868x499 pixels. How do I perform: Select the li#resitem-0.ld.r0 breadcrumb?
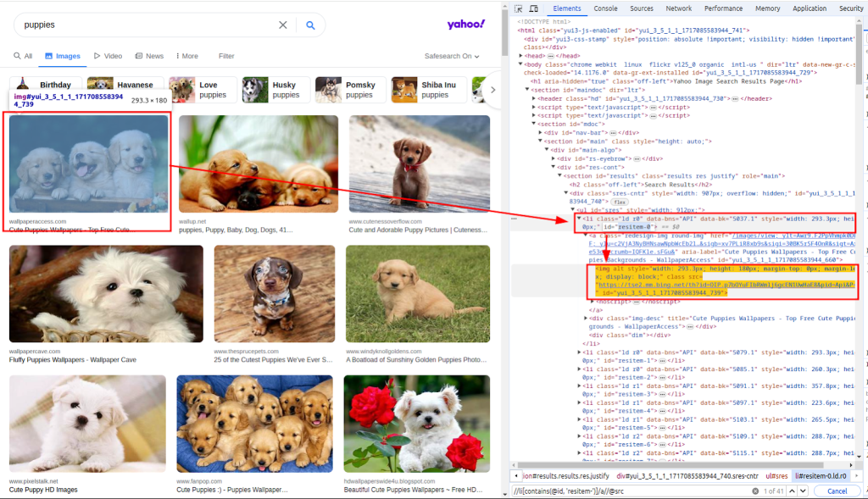click(x=821, y=476)
